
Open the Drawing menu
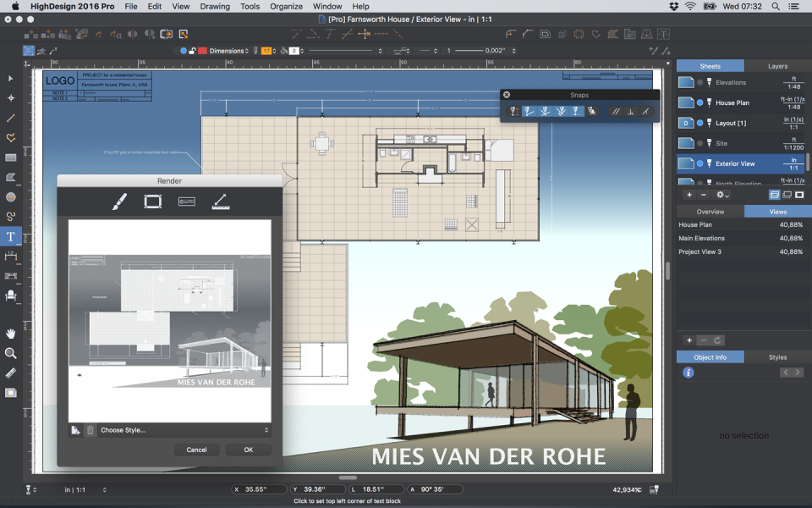click(215, 6)
